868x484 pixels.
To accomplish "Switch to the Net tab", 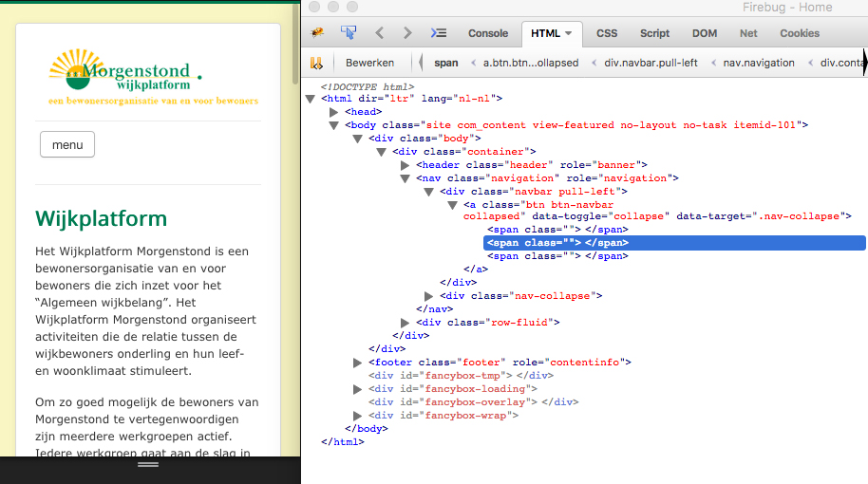I will (748, 33).
